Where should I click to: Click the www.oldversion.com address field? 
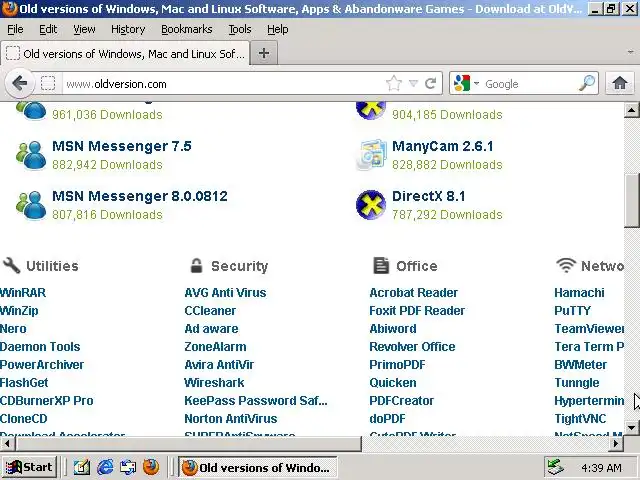224,84
